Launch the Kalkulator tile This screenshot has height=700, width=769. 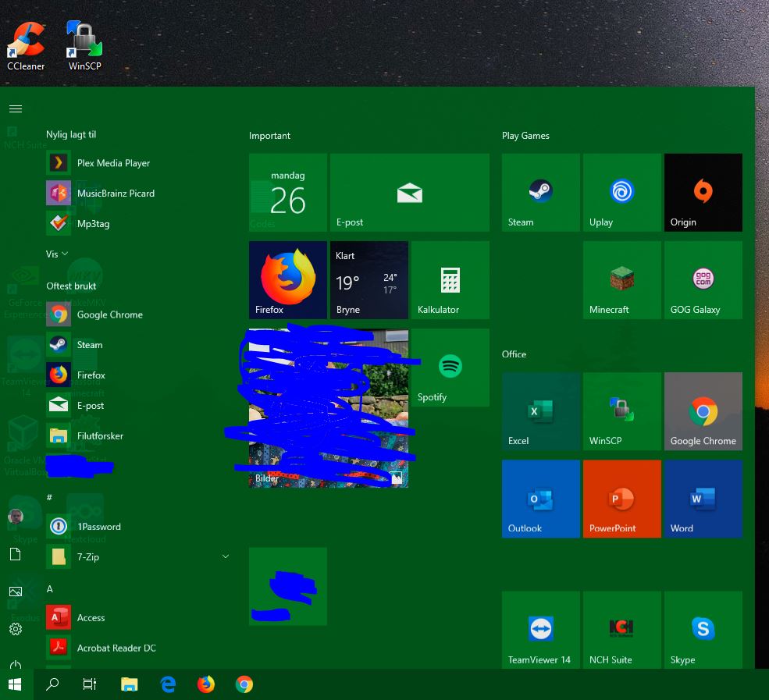pyautogui.click(x=450, y=280)
